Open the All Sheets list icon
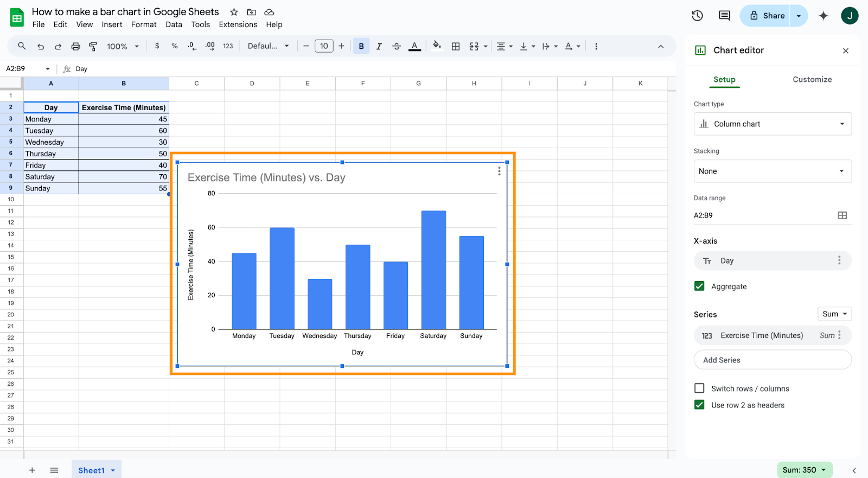The image size is (868, 478). [x=54, y=470]
